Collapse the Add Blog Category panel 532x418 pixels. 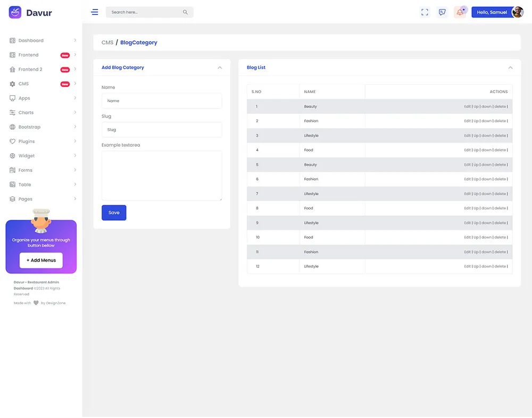220,68
